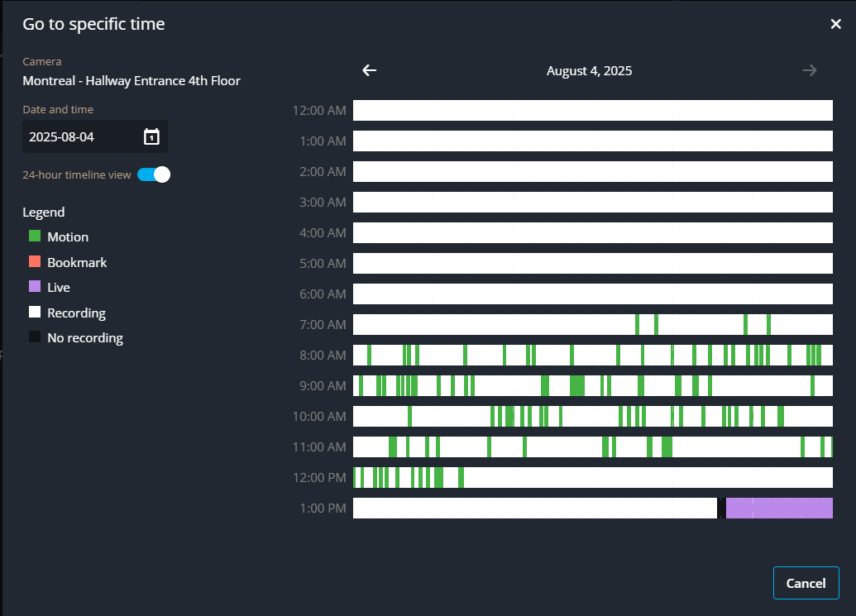This screenshot has height=616, width=856.
Task: Go to previous day using left arrow
Action: pyautogui.click(x=369, y=70)
